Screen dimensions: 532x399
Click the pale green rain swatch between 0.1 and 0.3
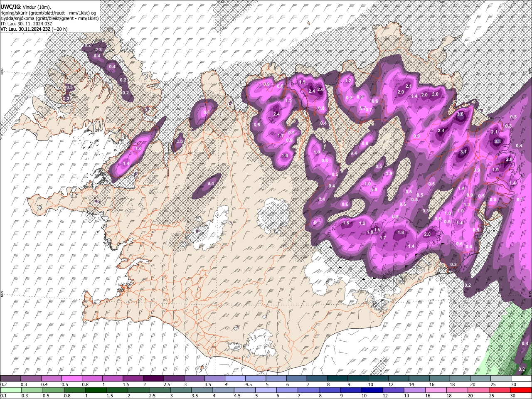(11, 390)
